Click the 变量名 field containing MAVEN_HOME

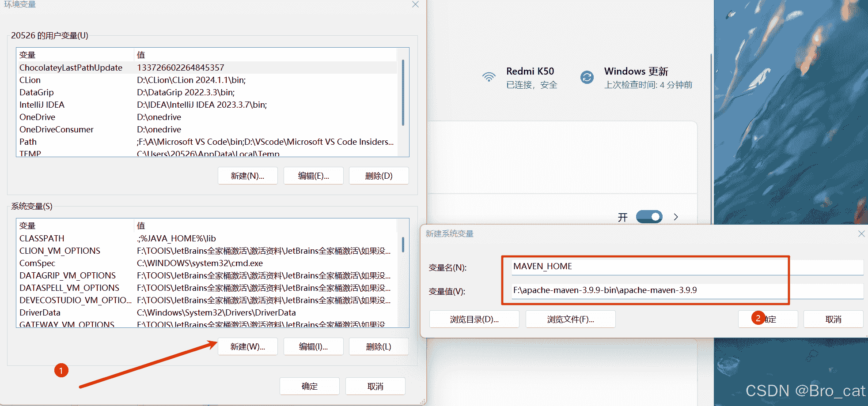tap(687, 267)
